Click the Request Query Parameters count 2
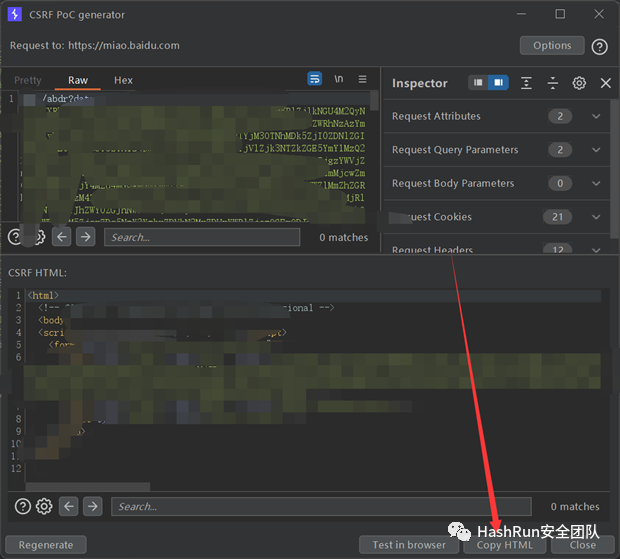This screenshot has height=559, width=620. [560, 150]
